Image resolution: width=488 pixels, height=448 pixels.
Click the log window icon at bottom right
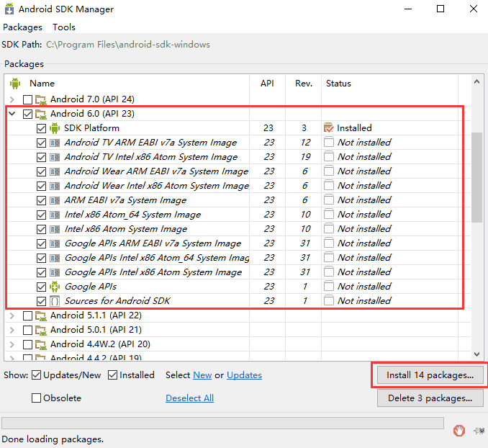coord(479,431)
